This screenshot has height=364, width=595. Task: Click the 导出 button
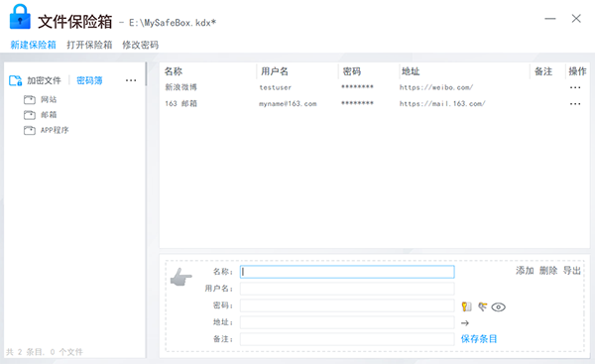pyautogui.click(x=572, y=271)
